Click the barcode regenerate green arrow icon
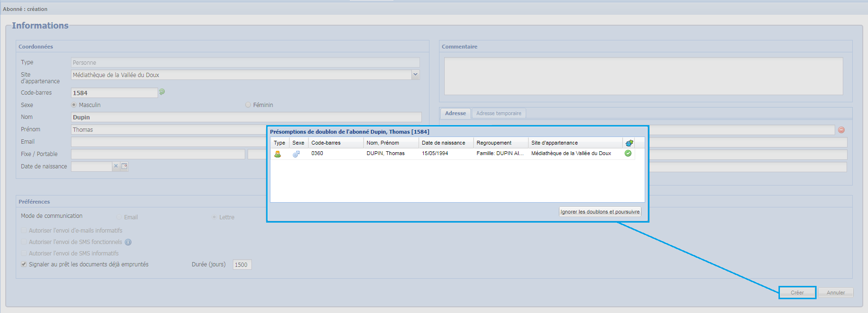The image size is (868, 313). 162,92
